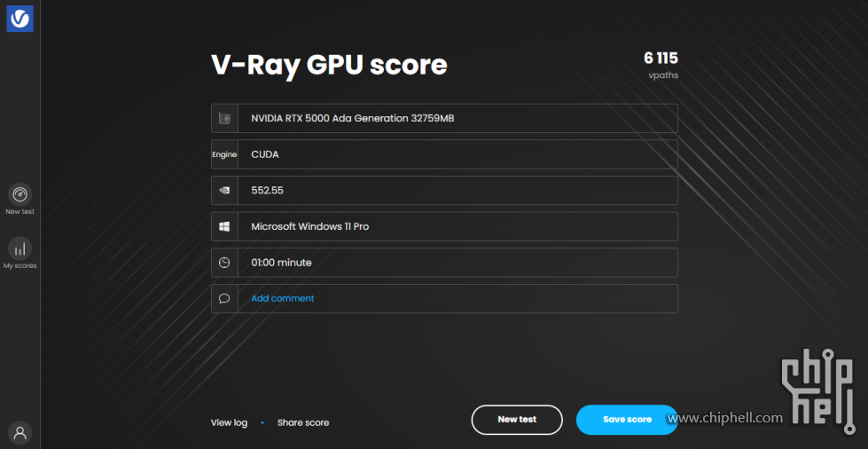This screenshot has width=868, height=449.
Task: Click the GPU device icon
Action: pyautogui.click(x=224, y=118)
